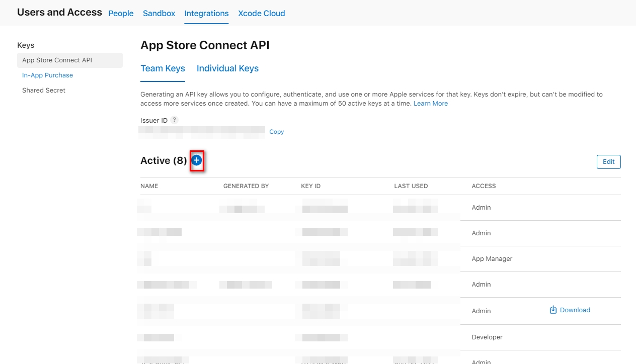This screenshot has width=636, height=364.
Task: Switch to the Sandbox tab
Action: [159, 13]
